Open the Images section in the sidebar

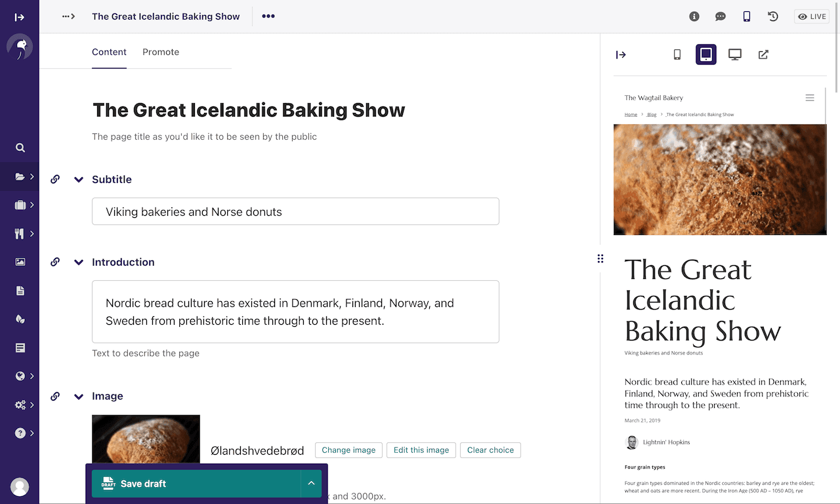20,262
